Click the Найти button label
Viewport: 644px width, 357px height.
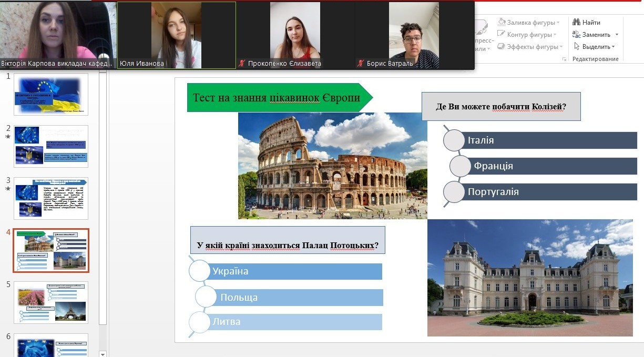(591, 23)
